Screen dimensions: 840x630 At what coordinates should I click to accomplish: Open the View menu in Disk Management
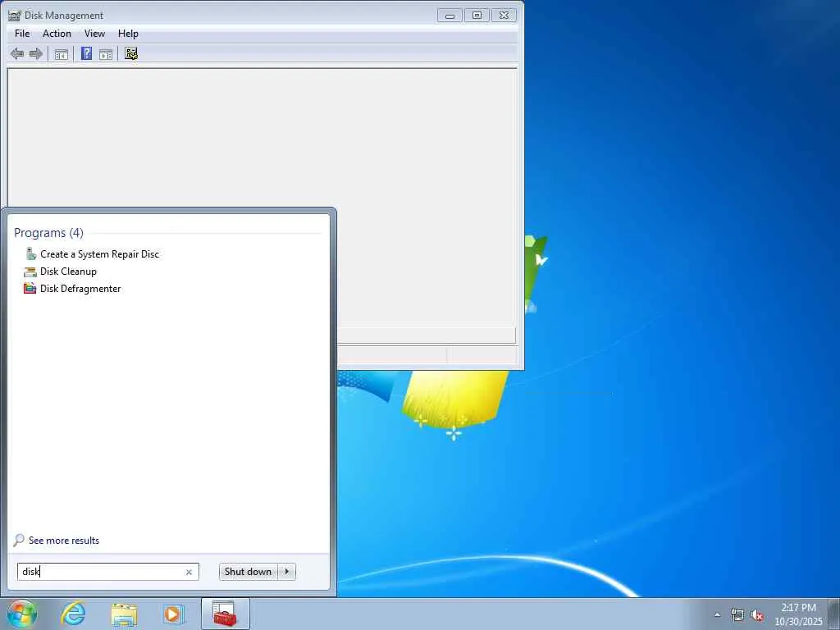(94, 33)
